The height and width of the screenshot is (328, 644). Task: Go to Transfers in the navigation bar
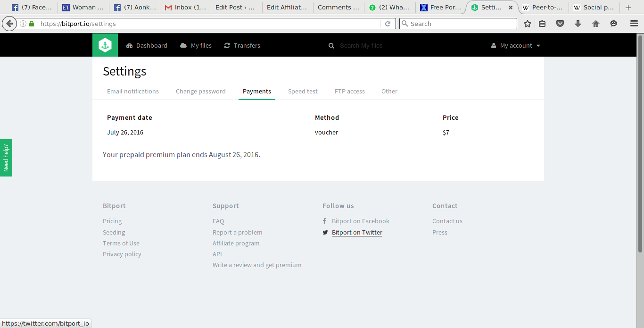pos(242,45)
